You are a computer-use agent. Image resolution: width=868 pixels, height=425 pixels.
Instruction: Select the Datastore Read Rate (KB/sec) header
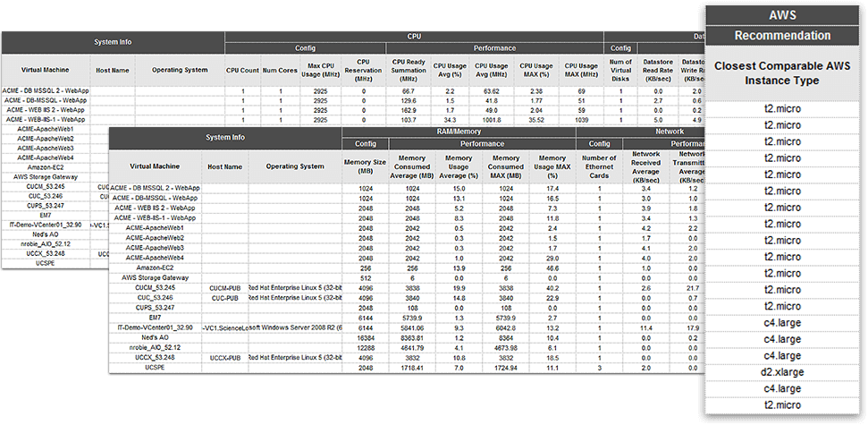pos(658,71)
